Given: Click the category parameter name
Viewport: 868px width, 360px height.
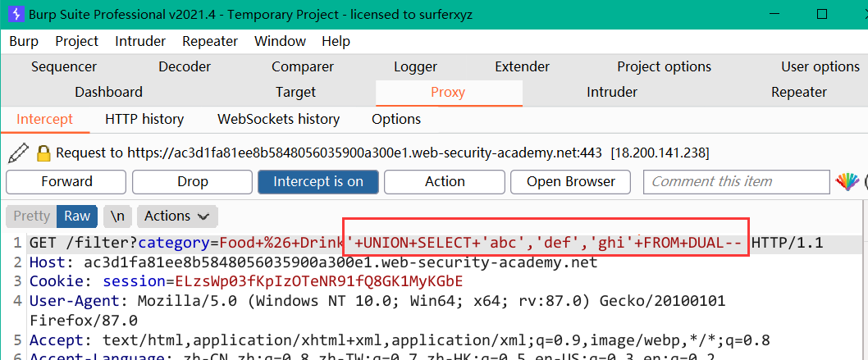Looking at the screenshot, I should pyautogui.click(x=175, y=243).
